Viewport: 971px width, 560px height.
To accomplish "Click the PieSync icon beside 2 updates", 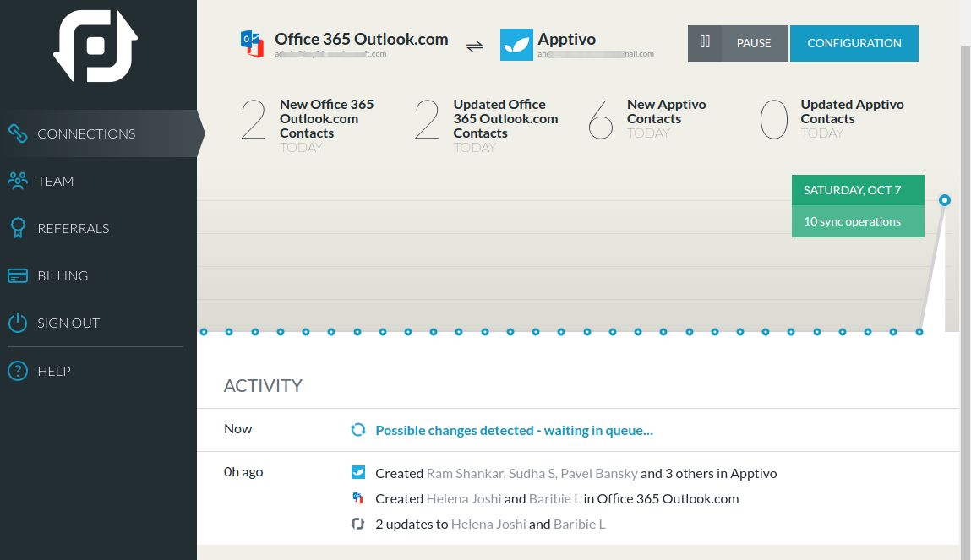I will pos(358,524).
